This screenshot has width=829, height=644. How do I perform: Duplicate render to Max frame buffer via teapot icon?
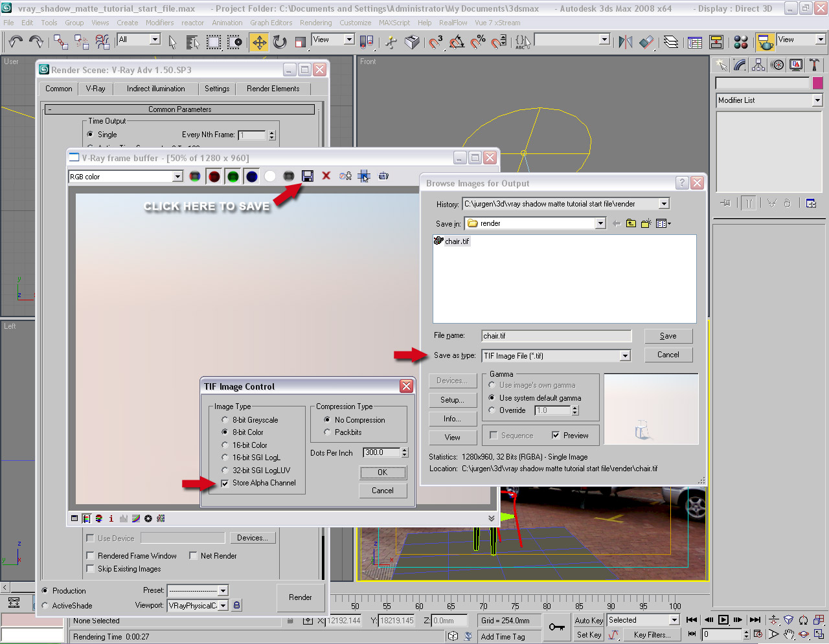[x=382, y=175]
